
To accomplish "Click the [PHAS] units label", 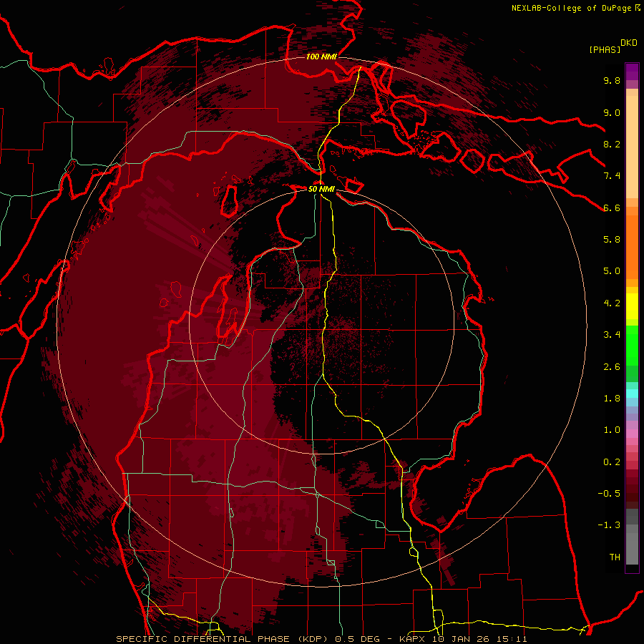I will point(605,49).
